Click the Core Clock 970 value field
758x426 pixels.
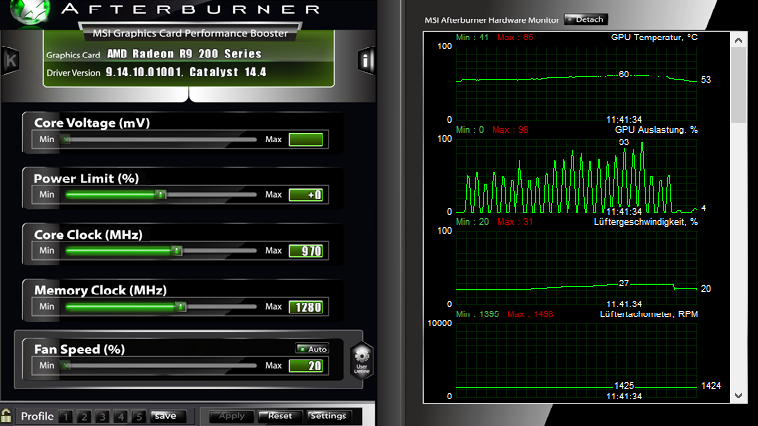(x=306, y=251)
